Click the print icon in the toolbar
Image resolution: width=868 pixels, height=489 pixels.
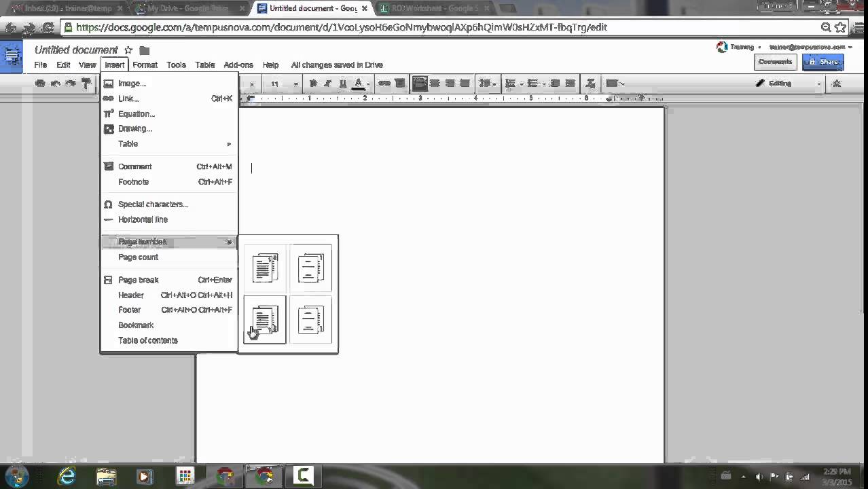pos(40,84)
